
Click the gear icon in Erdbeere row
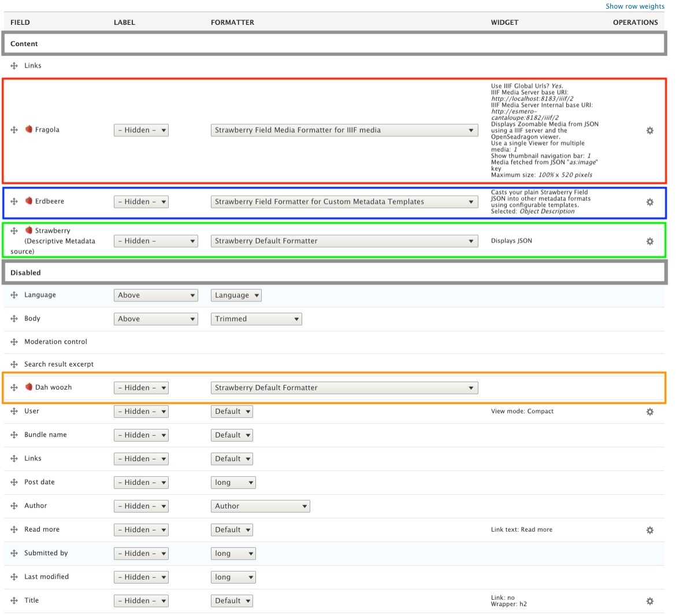tap(649, 202)
